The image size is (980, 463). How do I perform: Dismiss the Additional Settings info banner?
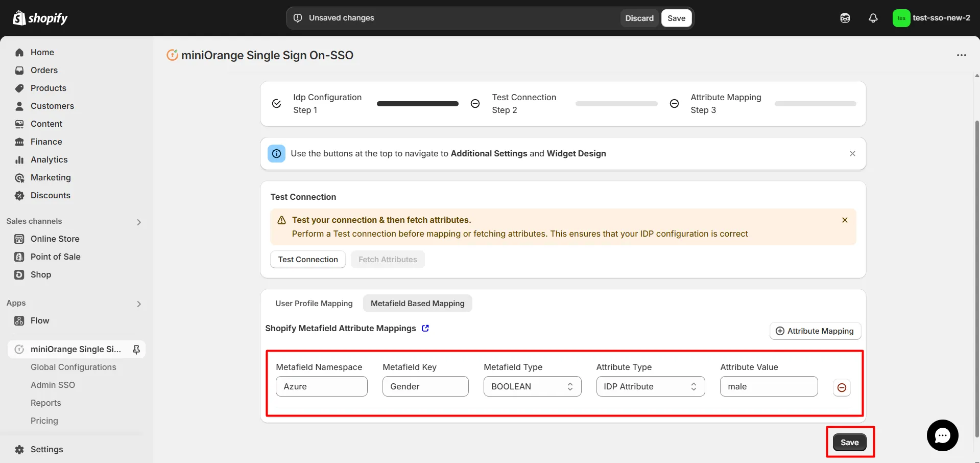point(852,153)
